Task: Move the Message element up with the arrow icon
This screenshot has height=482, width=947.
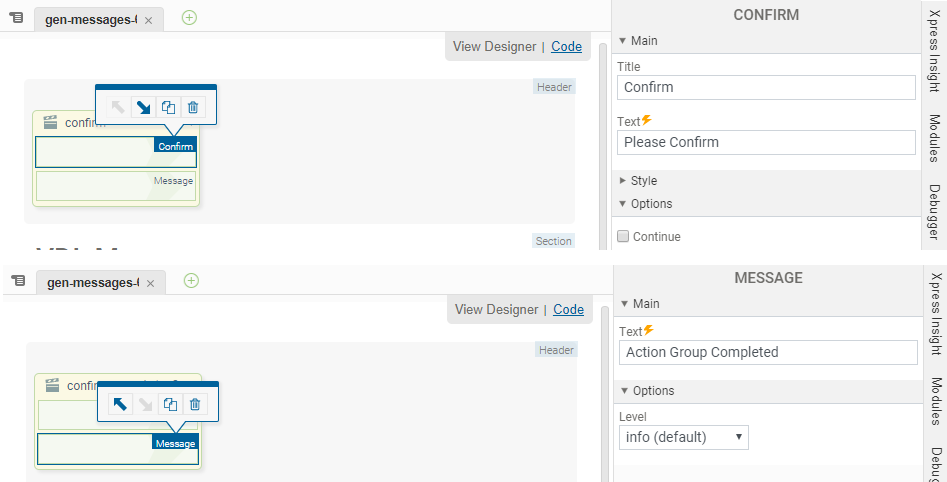Action: tap(120, 404)
